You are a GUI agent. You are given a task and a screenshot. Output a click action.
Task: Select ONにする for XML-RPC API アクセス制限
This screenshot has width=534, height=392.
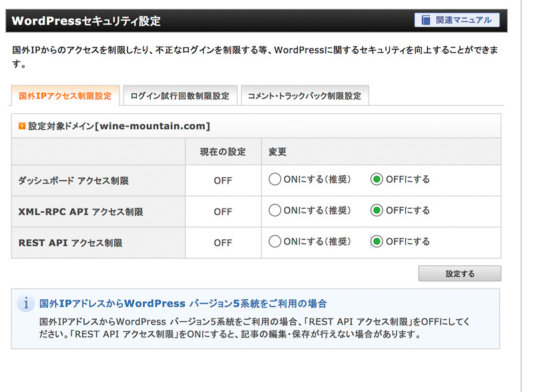click(x=275, y=210)
